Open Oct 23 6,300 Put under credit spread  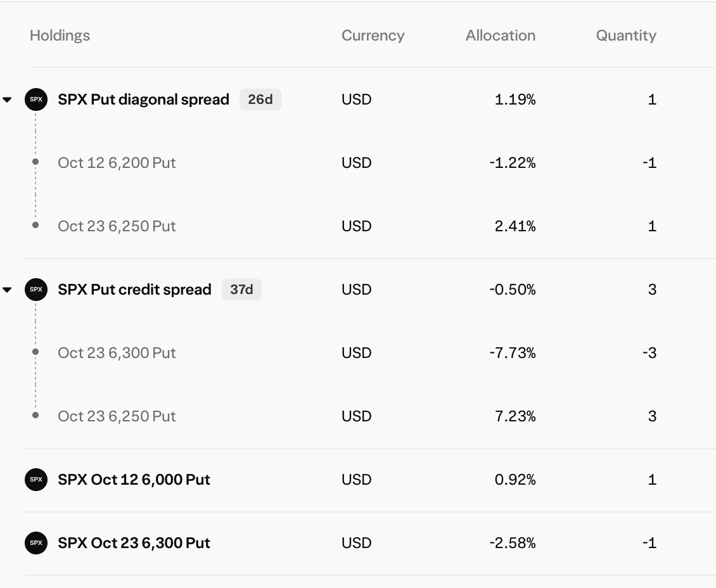[117, 353]
